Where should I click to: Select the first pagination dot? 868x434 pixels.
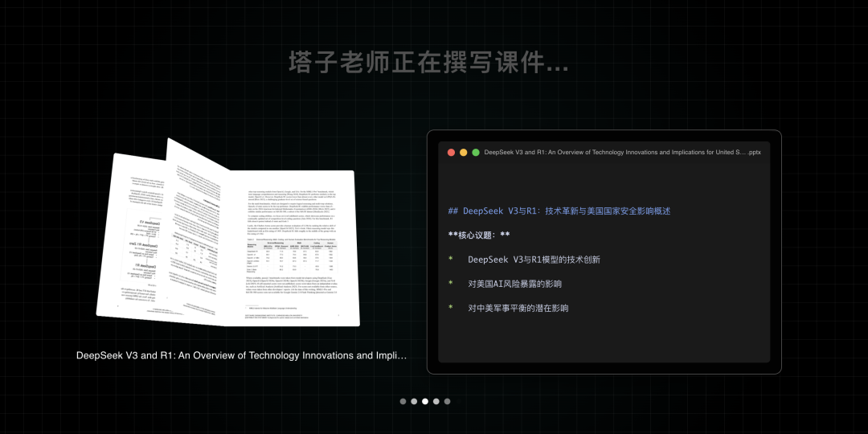click(403, 401)
